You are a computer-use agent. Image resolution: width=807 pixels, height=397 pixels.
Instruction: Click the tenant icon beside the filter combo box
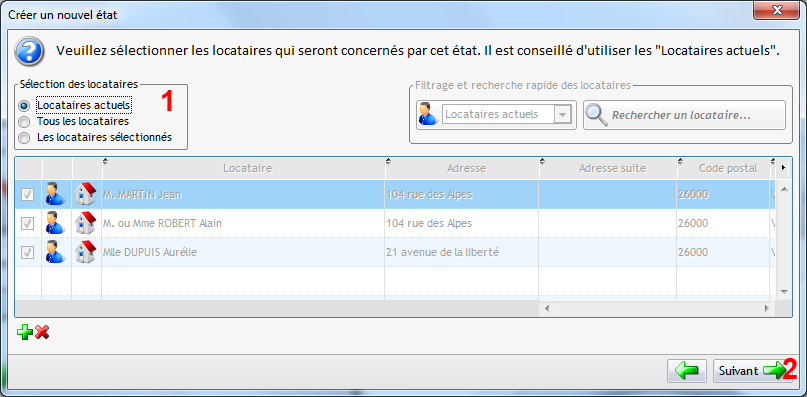[x=428, y=114]
